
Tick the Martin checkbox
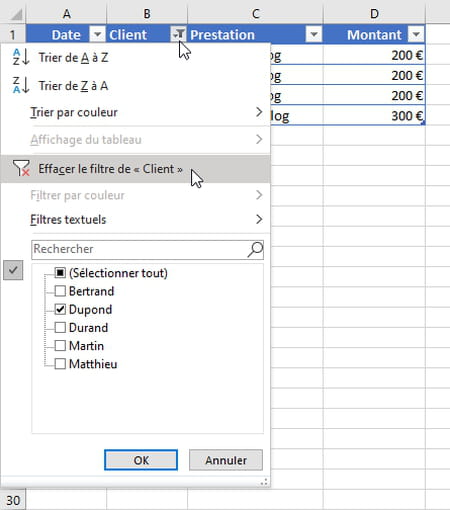(60, 346)
